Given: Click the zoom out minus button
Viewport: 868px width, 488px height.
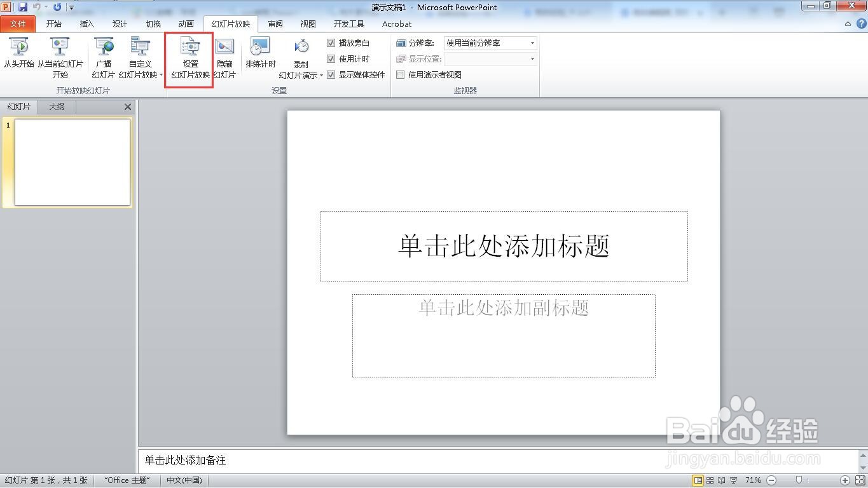Looking at the screenshot, I should [771, 480].
